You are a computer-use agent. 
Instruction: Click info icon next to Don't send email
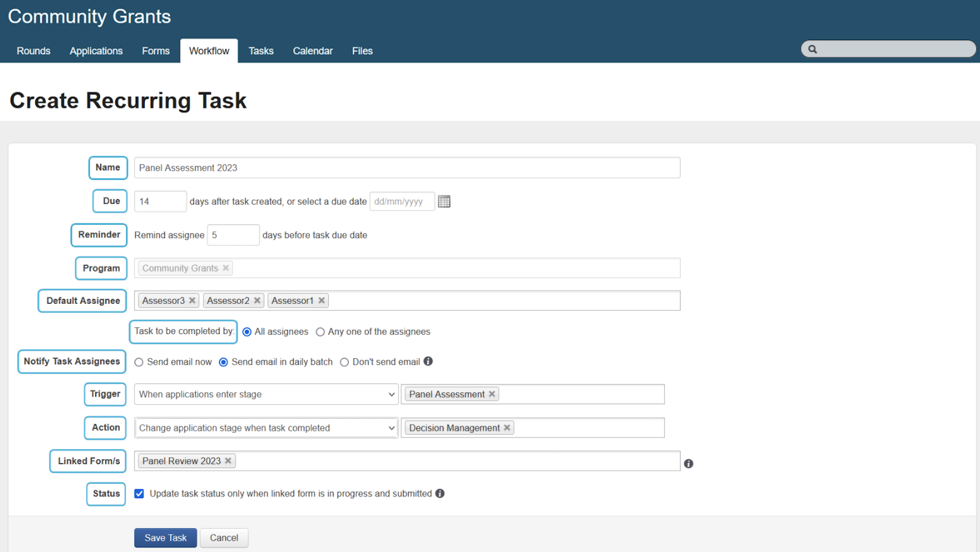(x=428, y=361)
